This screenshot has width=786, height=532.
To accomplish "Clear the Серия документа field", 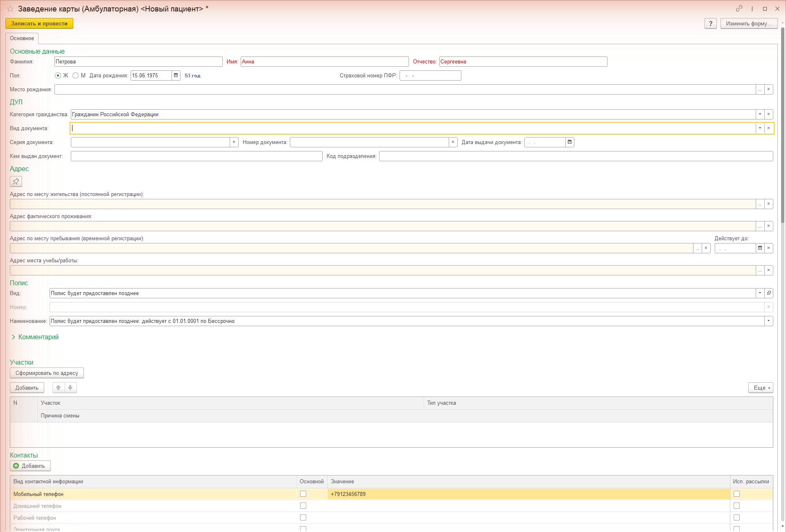I will [x=234, y=142].
